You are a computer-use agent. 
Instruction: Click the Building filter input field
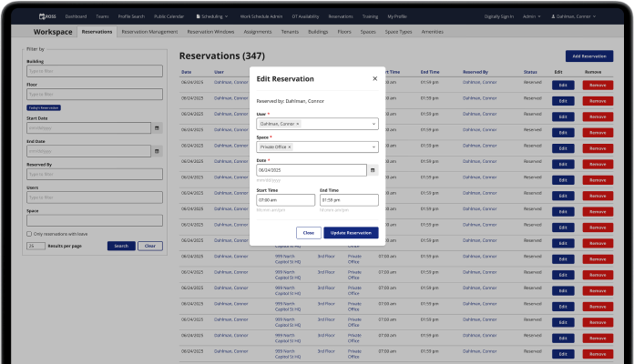[94, 71]
